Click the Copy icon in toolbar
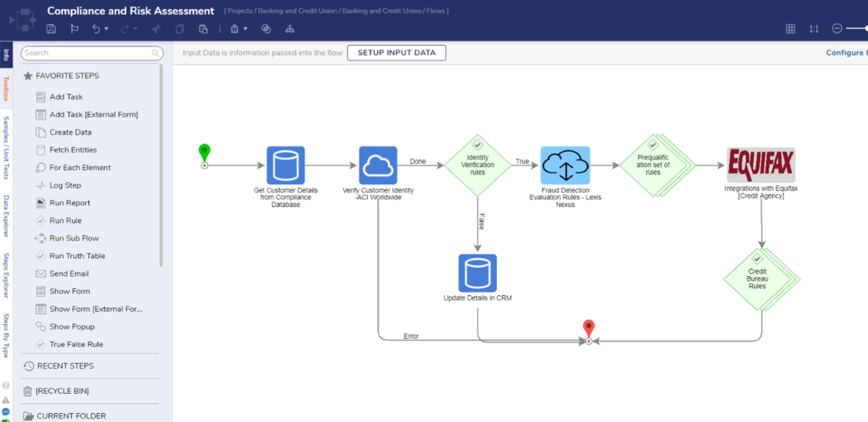This screenshot has height=422, width=868. click(x=180, y=29)
